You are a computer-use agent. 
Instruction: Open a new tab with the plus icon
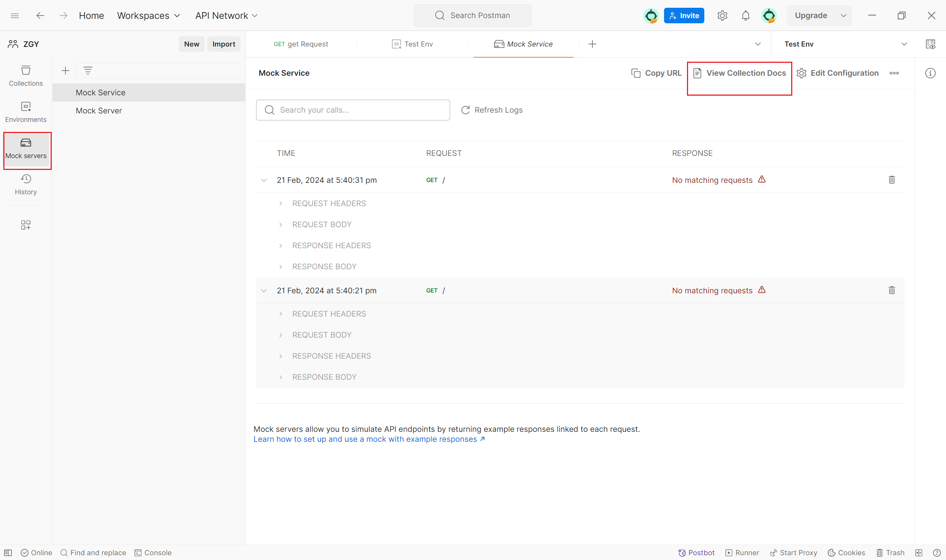tap(592, 44)
